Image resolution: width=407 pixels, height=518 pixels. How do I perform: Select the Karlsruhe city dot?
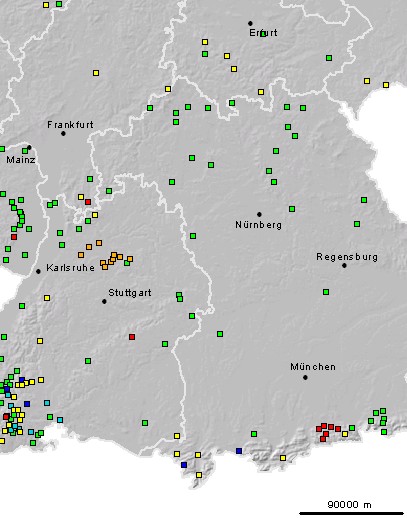click(x=38, y=271)
